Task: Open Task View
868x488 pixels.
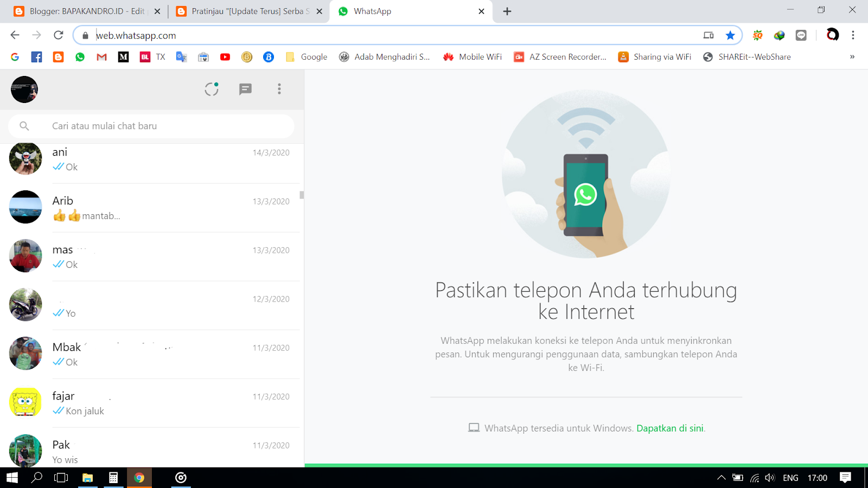Action: (x=61, y=478)
